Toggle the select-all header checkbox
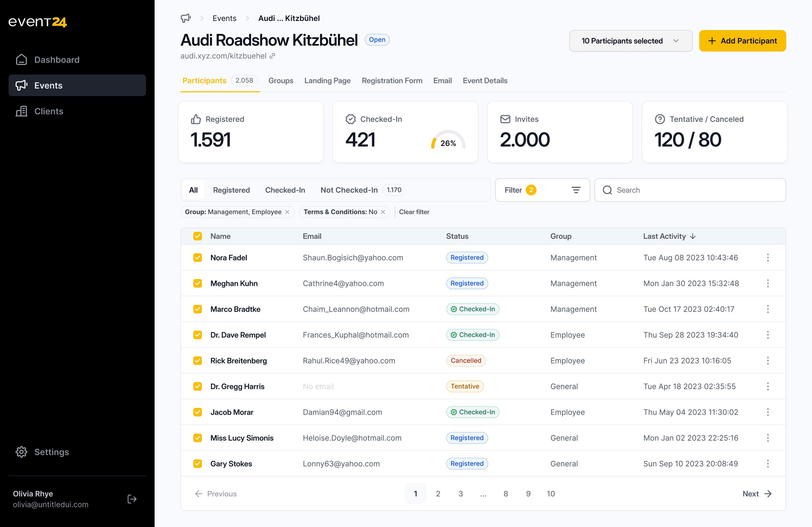 [x=198, y=236]
